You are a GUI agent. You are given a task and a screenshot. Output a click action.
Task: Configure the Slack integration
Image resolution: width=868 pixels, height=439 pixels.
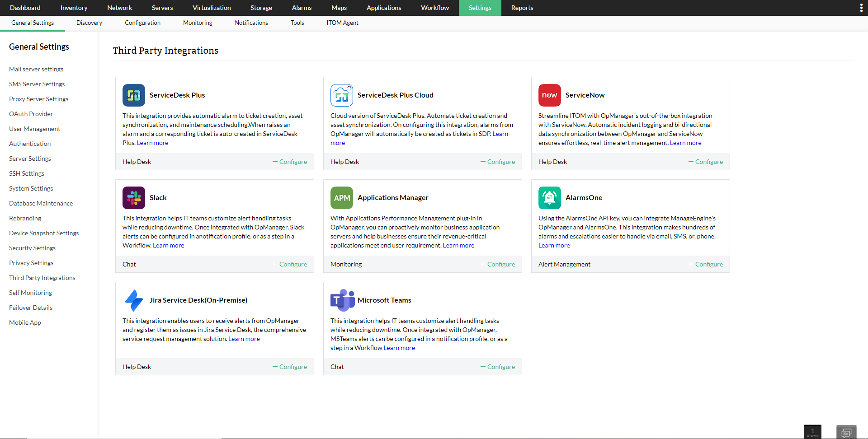(290, 264)
